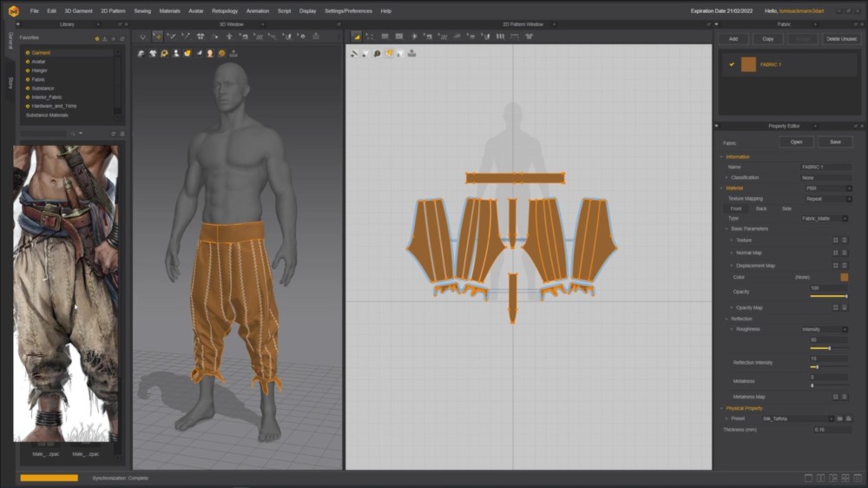Open the Material PBR dropdown
This screenshot has height=488, width=868.
tap(827, 188)
